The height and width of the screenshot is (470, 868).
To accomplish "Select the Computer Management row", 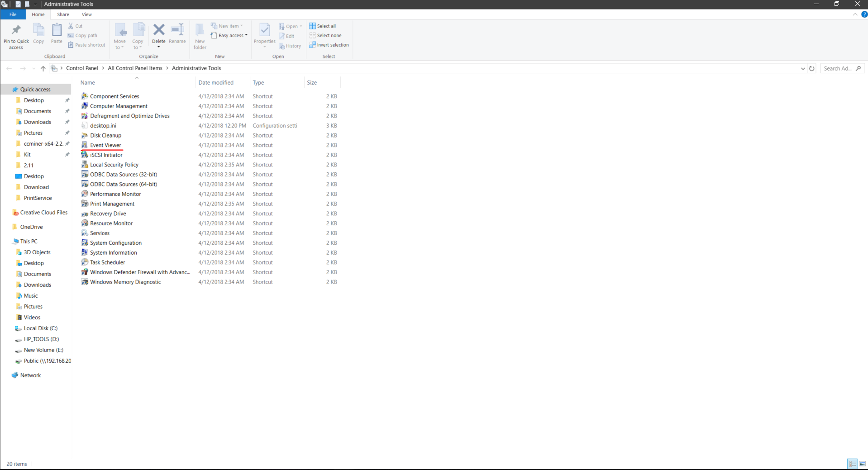I will [209, 106].
